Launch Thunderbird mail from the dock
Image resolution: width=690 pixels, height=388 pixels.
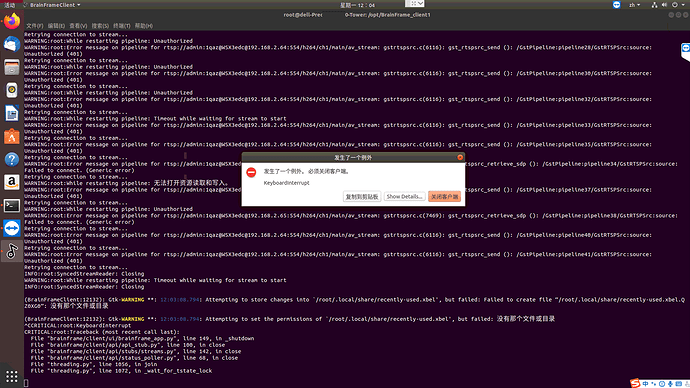click(x=12, y=44)
